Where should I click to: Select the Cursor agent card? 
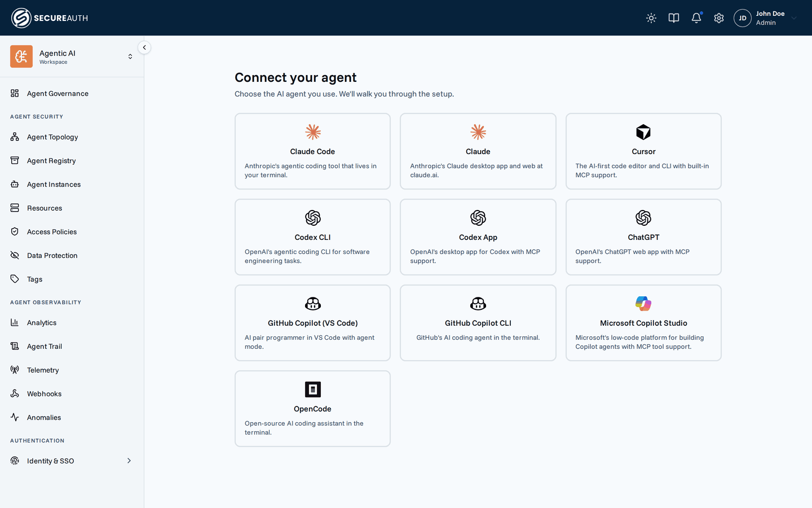pos(643,151)
